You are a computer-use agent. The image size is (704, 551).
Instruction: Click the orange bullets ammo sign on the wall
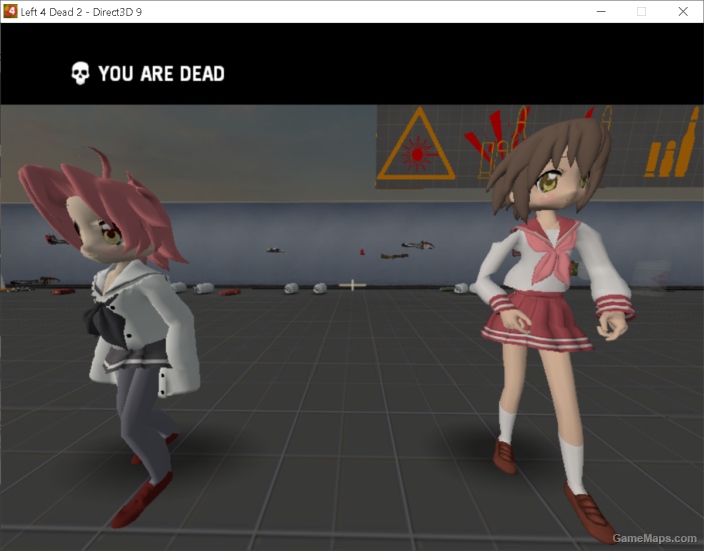coord(673,144)
